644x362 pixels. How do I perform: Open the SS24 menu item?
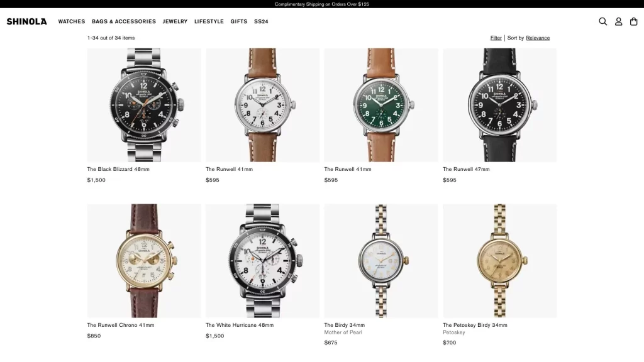click(261, 21)
